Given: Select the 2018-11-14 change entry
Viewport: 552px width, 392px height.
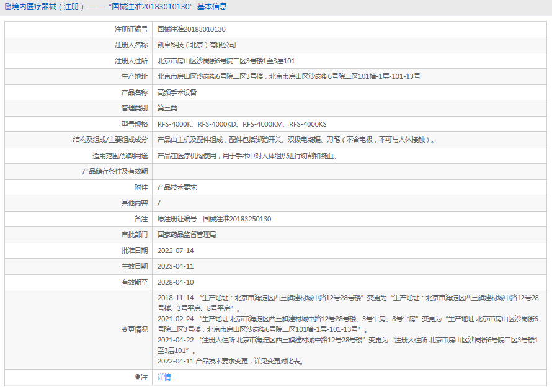Looking at the screenshot, I should [348, 303].
